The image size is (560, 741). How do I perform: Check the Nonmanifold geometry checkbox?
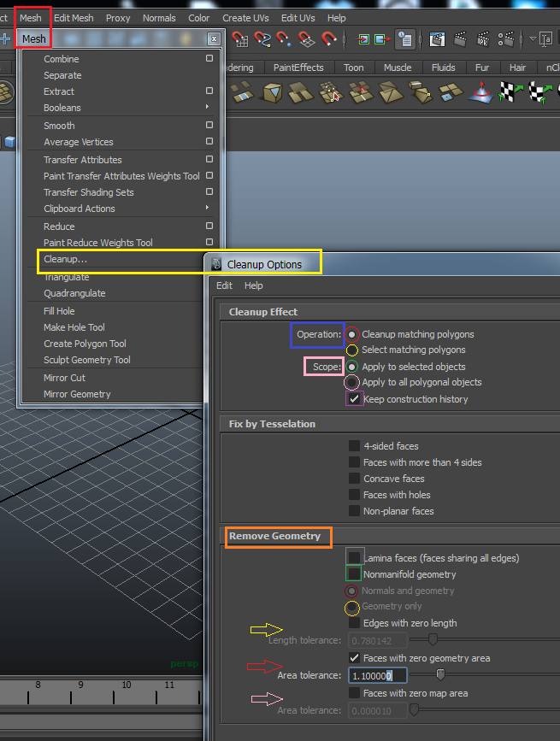(x=354, y=573)
